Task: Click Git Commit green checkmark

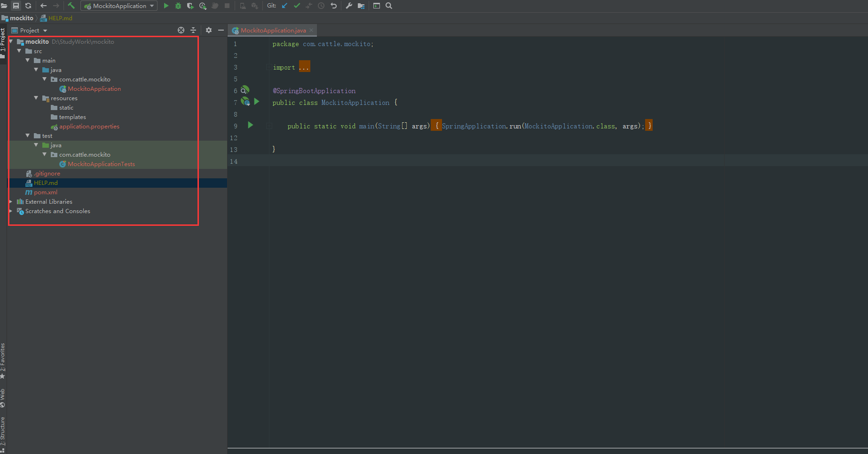Action: [x=297, y=6]
